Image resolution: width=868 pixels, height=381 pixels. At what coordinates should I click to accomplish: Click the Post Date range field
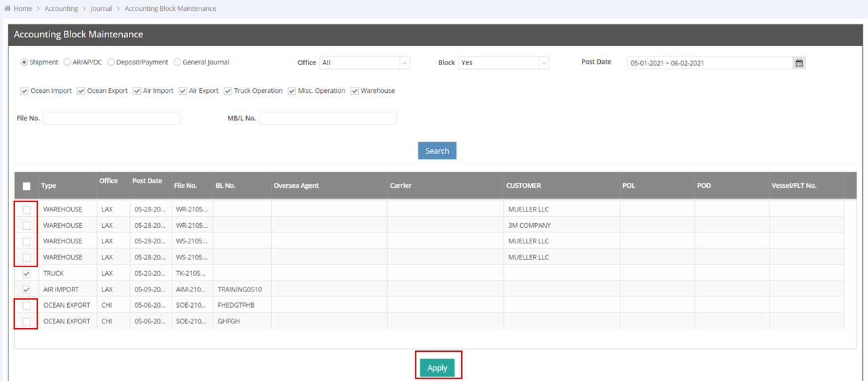pos(709,63)
